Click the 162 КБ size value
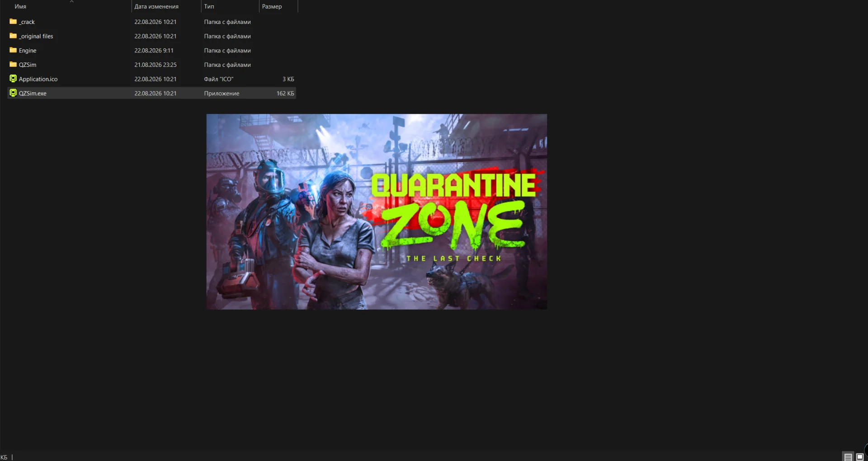Viewport: 868px width, 461px height. (x=285, y=94)
